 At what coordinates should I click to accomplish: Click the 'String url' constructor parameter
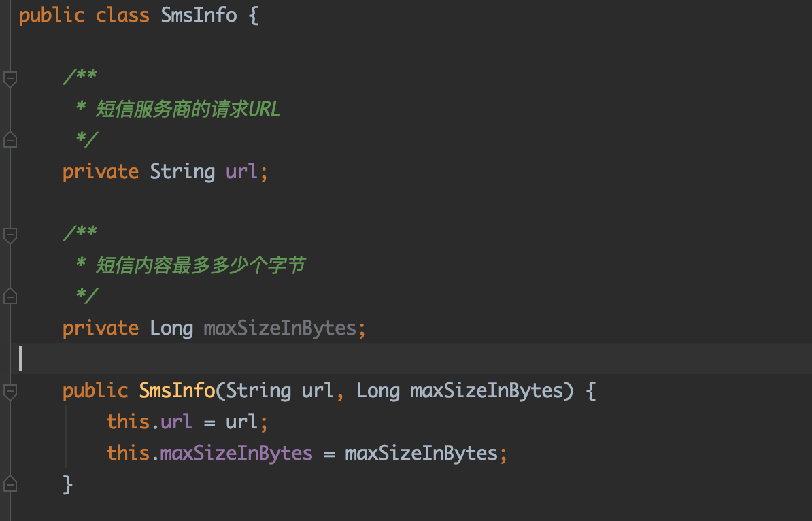[x=279, y=390]
